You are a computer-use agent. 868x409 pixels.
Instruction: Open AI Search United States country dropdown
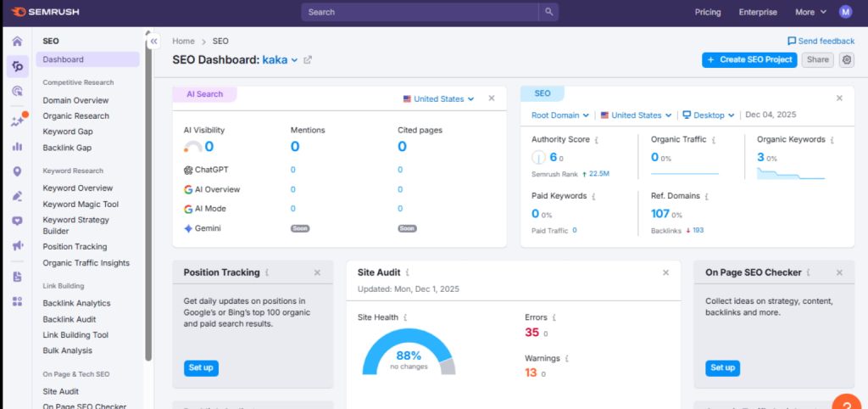pos(438,99)
